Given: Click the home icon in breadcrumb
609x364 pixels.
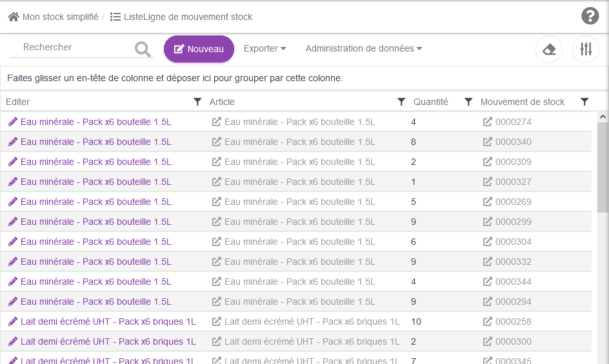Looking at the screenshot, I should coord(13,17).
